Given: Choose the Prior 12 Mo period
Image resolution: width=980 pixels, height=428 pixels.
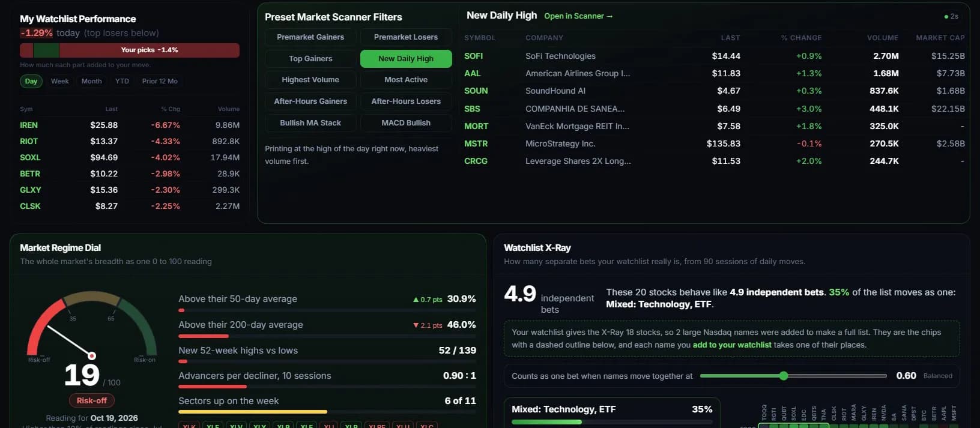Looking at the screenshot, I should click(x=160, y=81).
